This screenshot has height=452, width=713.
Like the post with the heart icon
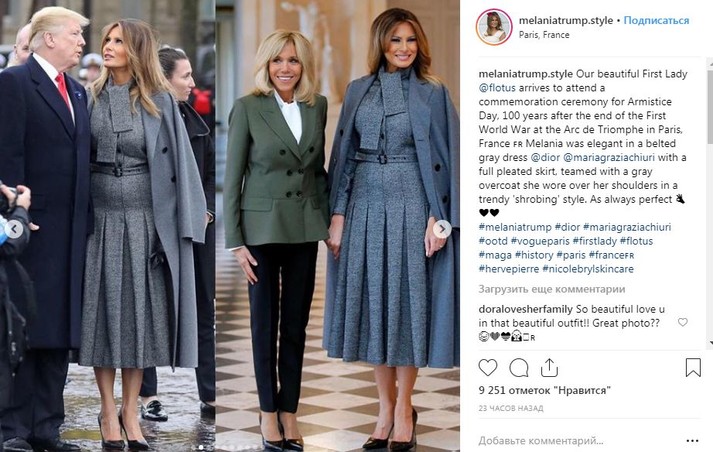click(488, 367)
